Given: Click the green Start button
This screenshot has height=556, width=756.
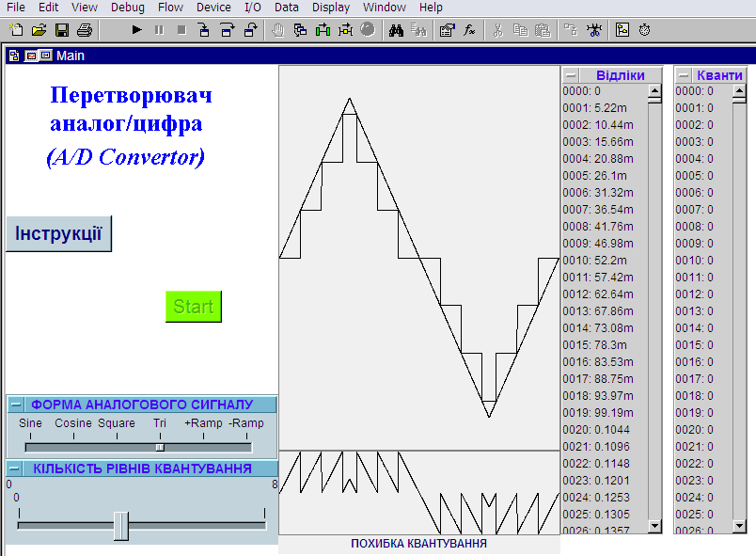Looking at the screenshot, I should click(x=194, y=306).
